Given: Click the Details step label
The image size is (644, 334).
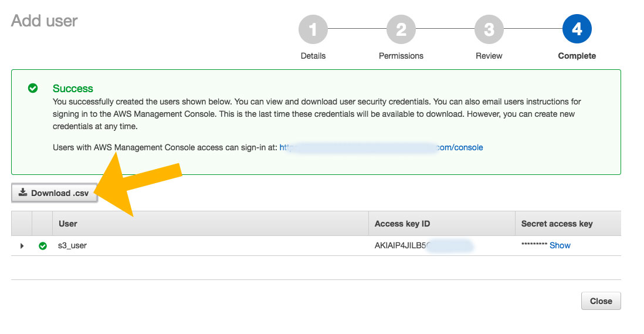Looking at the screenshot, I should click(313, 56).
